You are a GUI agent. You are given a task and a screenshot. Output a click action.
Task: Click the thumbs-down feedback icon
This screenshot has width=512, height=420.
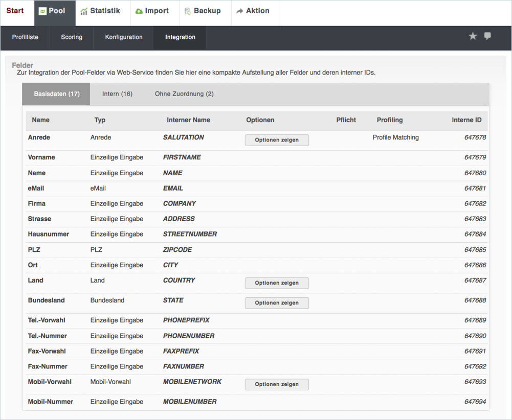tap(487, 36)
